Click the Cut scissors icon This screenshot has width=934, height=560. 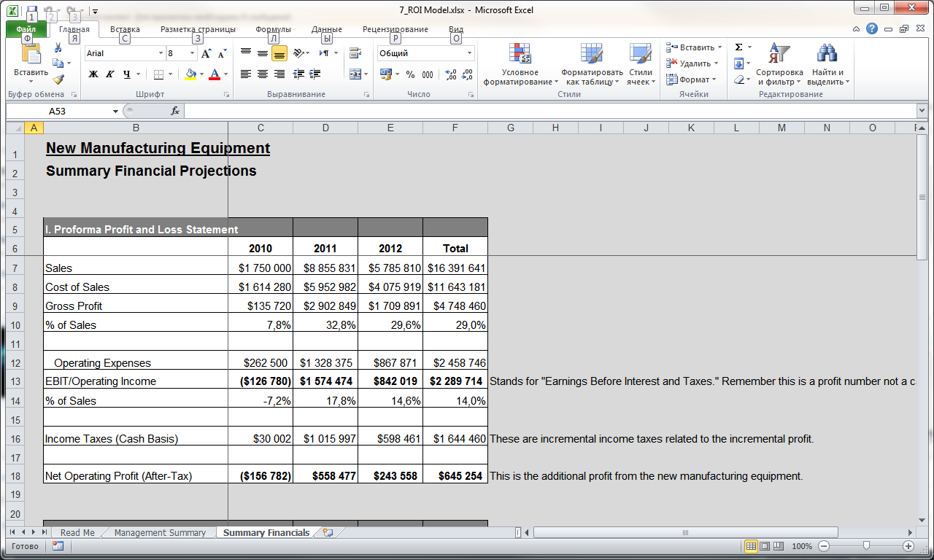coord(58,47)
